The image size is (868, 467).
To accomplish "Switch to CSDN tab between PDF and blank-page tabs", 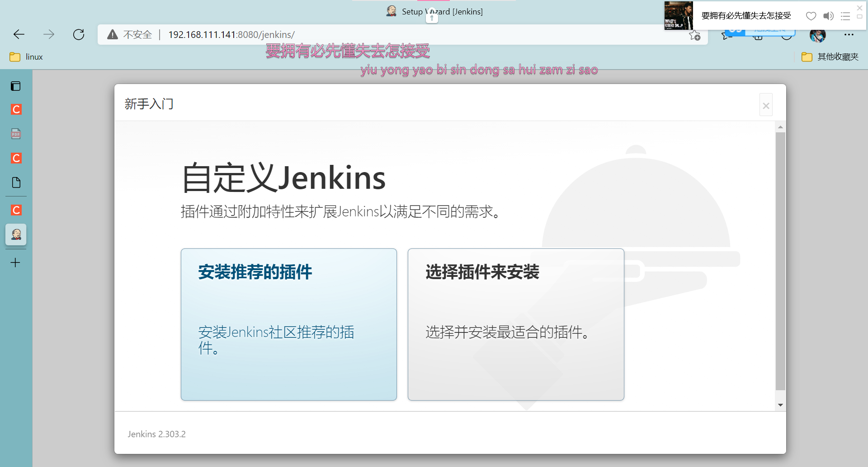I will click(x=16, y=158).
